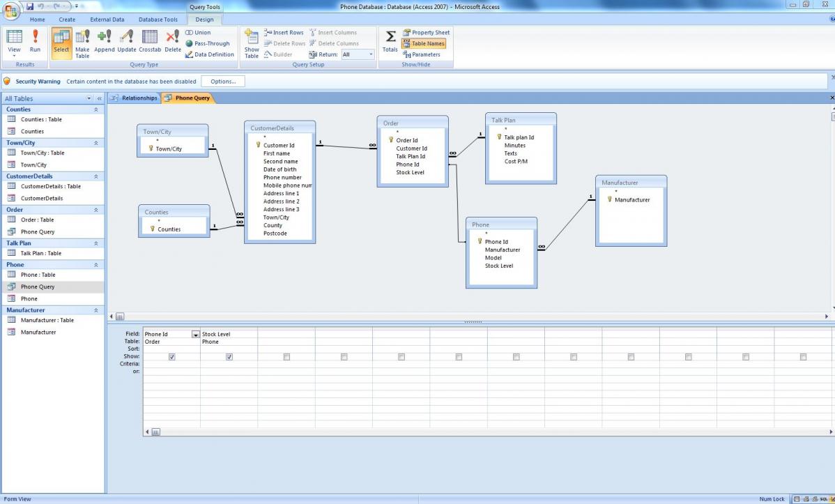
Task: Switch to the Home ribbon tab
Action: pos(37,20)
